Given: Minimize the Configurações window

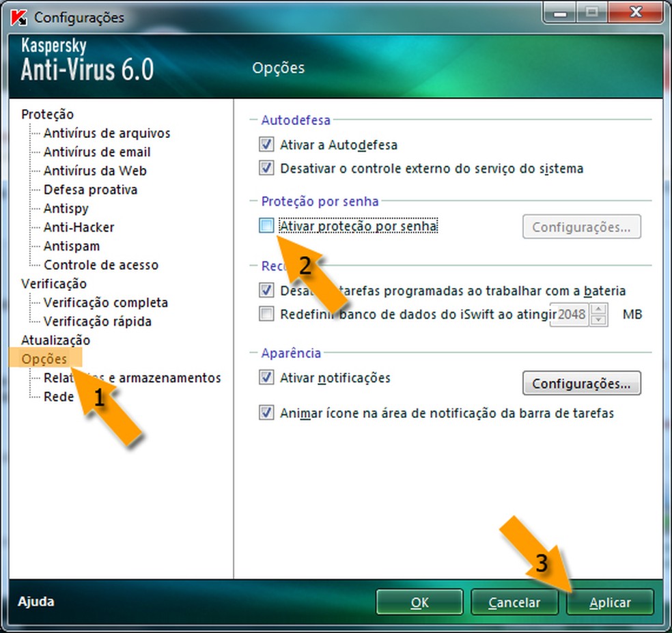Looking at the screenshot, I should point(560,13).
